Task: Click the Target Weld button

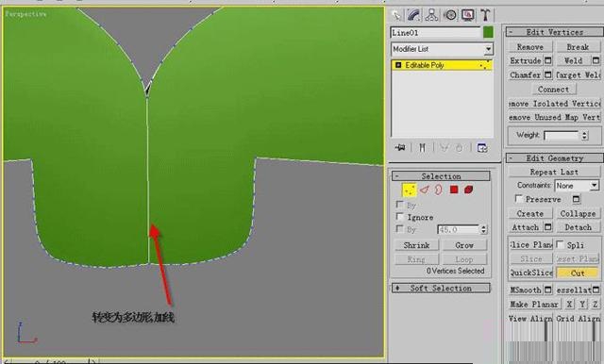Action: [x=578, y=74]
